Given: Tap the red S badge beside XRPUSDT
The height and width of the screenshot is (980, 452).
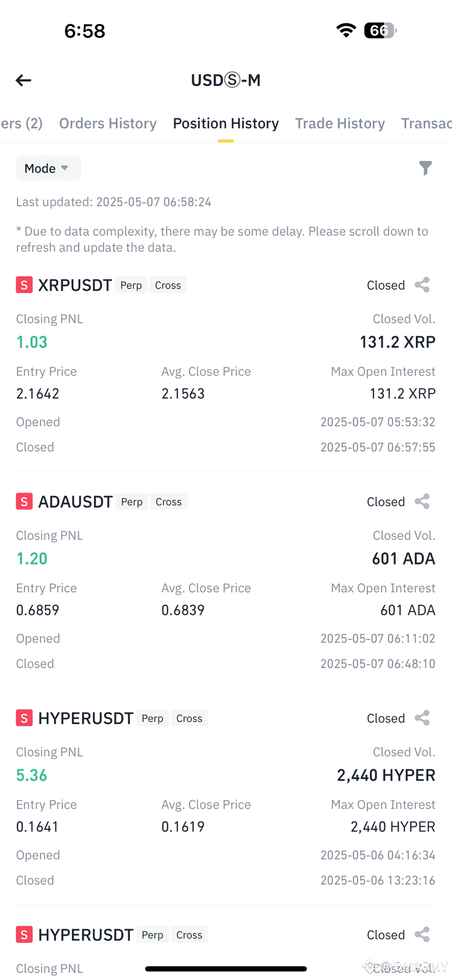Looking at the screenshot, I should click(24, 285).
